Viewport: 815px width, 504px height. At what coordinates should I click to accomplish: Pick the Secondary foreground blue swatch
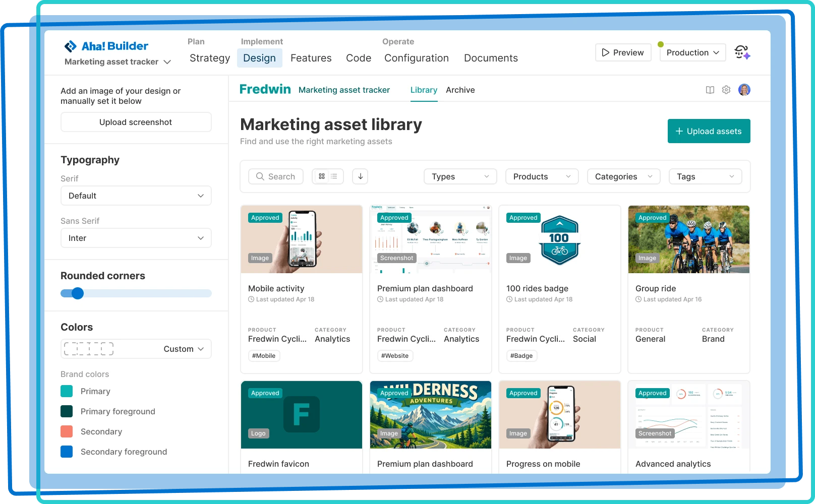tap(67, 452)
